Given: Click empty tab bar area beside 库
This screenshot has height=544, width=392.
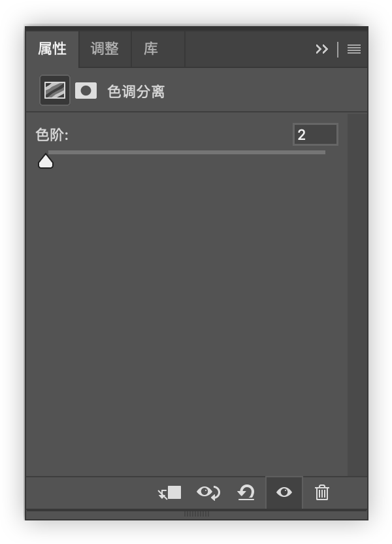Looking at the screenshot, I should [x=248, y=49].
